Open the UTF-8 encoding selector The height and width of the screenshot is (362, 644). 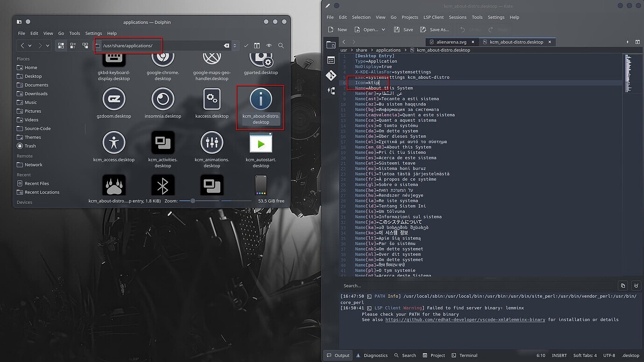(x=609, y=355)
